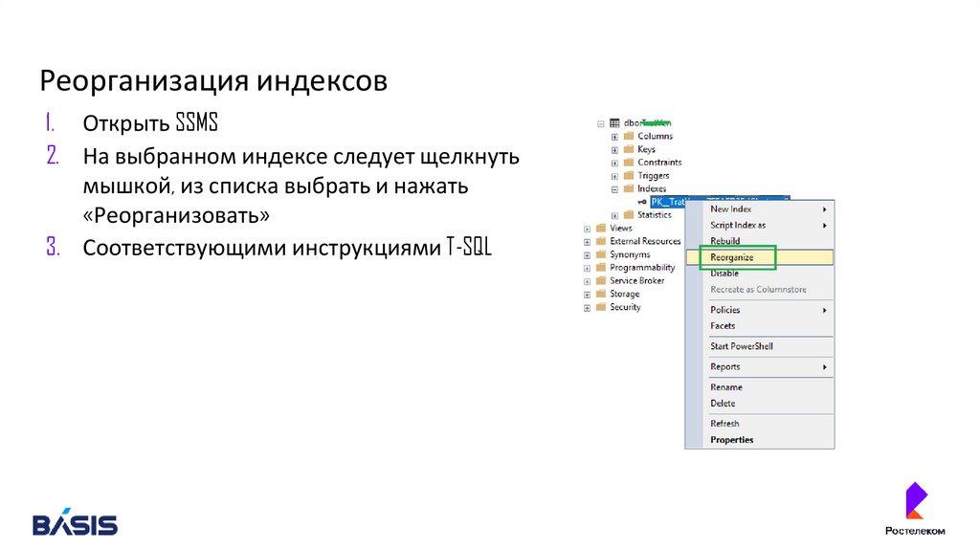Image resolution: width=980 pixels, height=549 pixels.
Task: Click the Rostelecom logo
Action: [914, 509]
